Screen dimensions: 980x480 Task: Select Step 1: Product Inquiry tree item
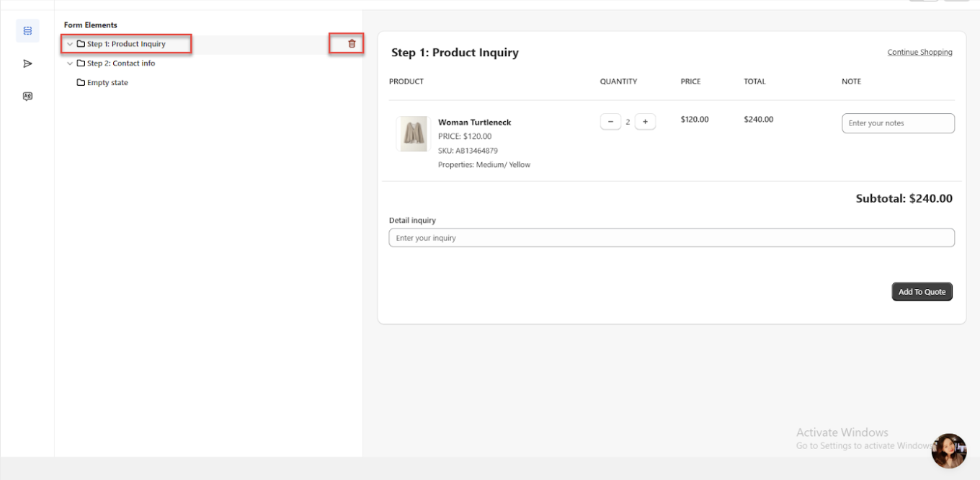[x=126, y=44]
